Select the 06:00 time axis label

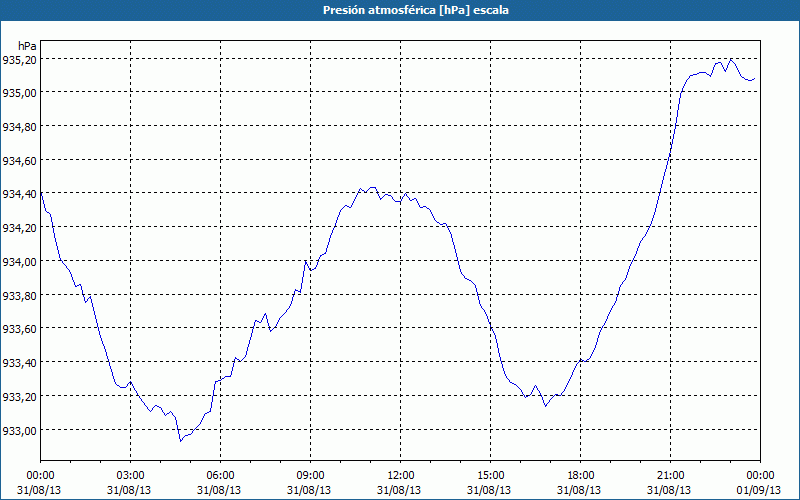220,476
